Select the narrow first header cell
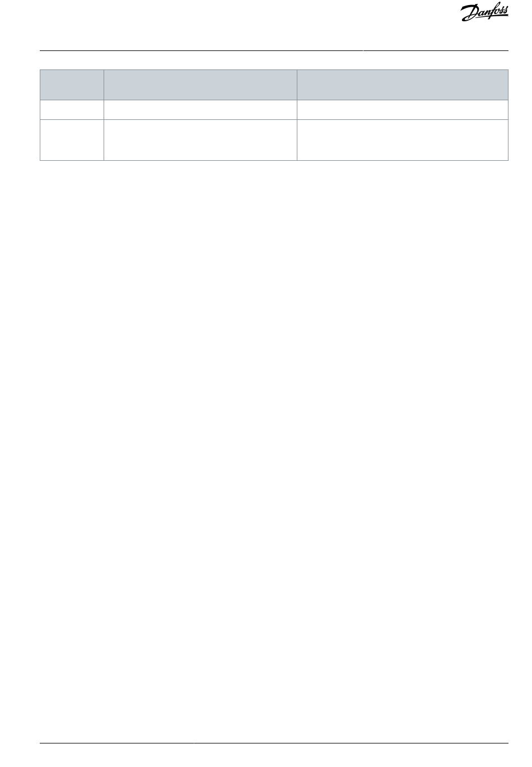The image size is (532, 767). [72, 85]
